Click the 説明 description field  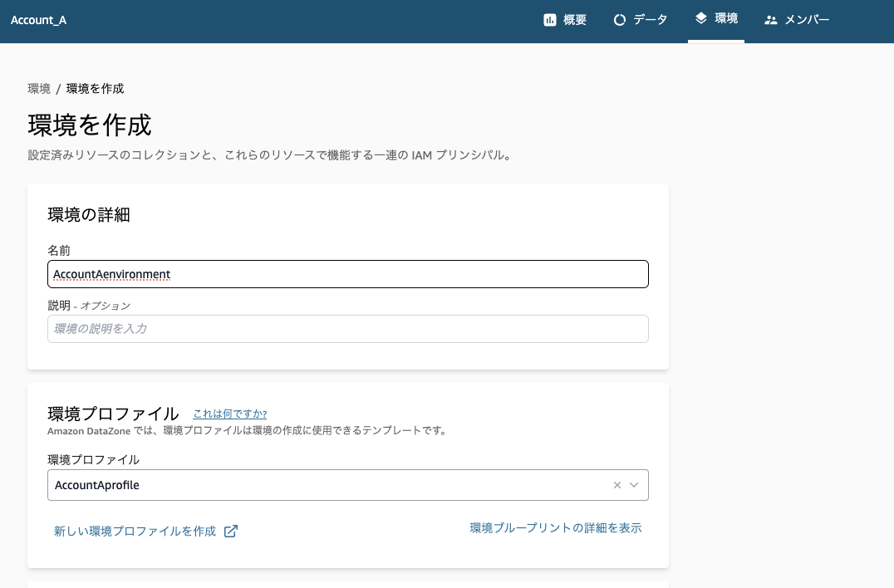[x=347, y=328]
